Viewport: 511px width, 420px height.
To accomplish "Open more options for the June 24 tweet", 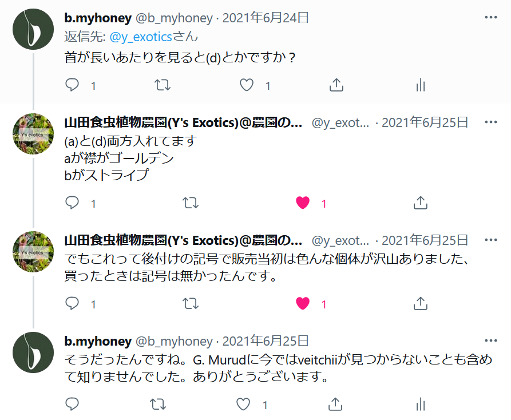I will [491, 17].
